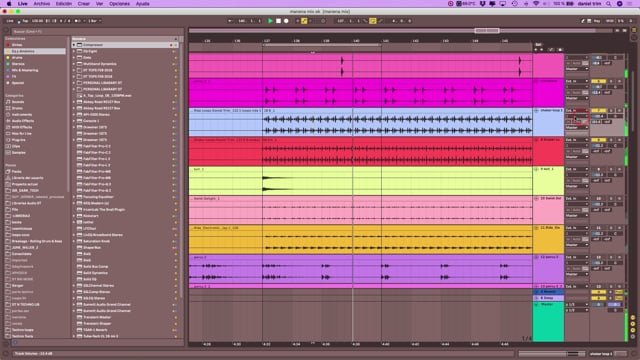640x360 pixels.
Task: Open Master output menu of shaker loop 1
Action: (x=577, y=128)
